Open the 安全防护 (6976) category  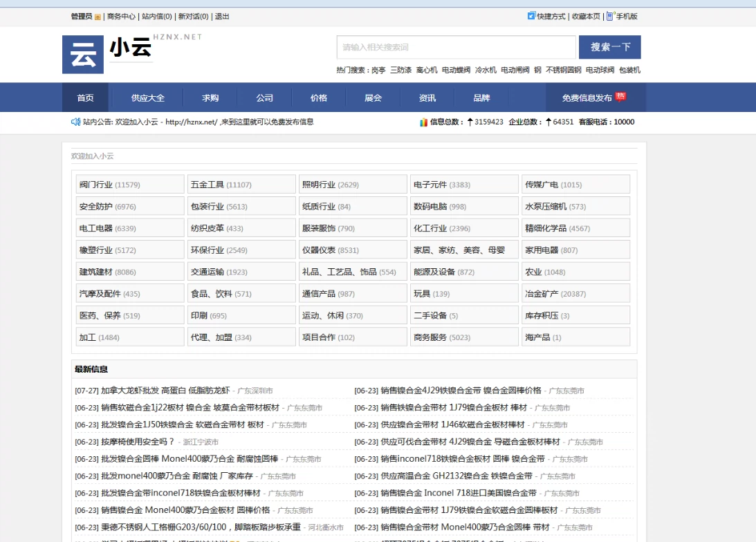coord(130,206)
